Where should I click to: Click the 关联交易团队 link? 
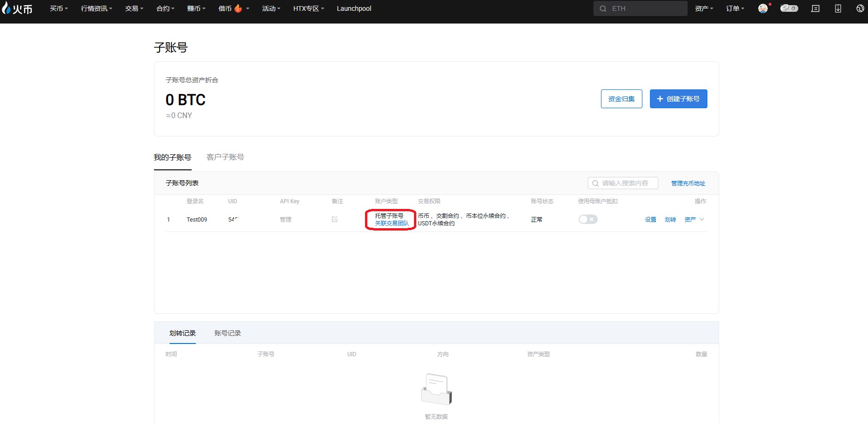392,223
